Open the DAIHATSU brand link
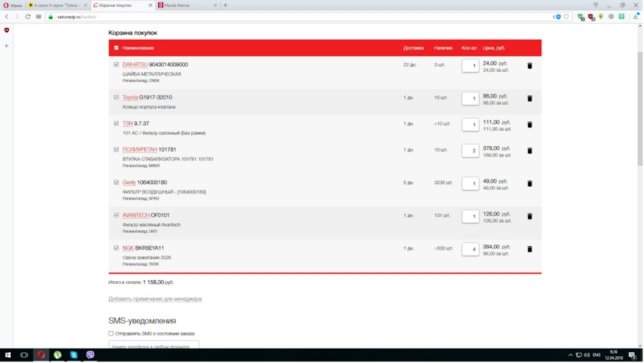644x363 pixels. coord(135,64)
